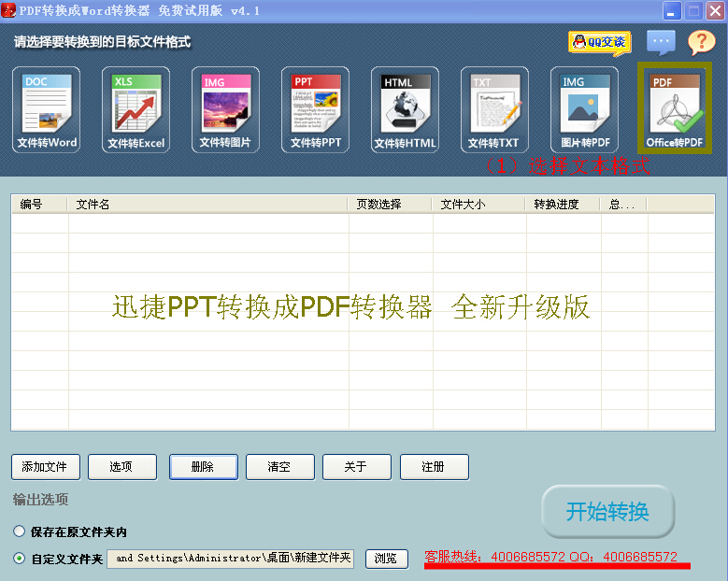Select the 文件转Excel conversion icon

pyautogui.click(x=136, y=110)
